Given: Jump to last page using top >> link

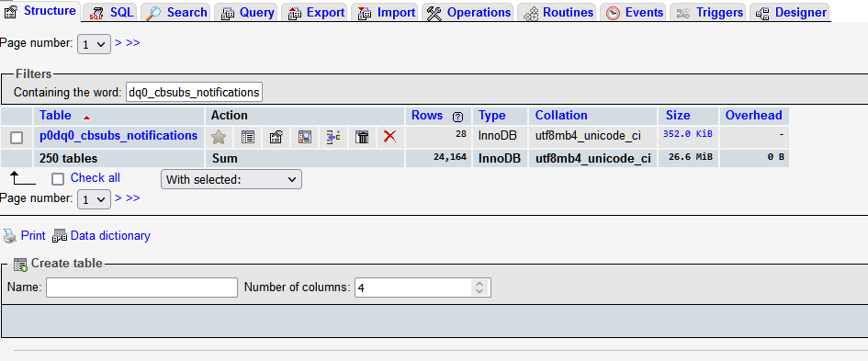Looking at the screenshot, I should click(x=133, y=42).
